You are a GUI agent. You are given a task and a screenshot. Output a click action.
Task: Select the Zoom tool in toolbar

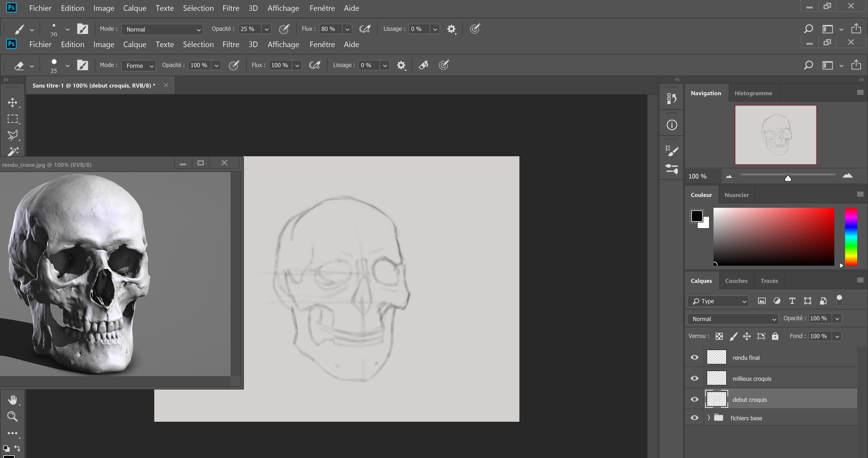tap(13, 416)
